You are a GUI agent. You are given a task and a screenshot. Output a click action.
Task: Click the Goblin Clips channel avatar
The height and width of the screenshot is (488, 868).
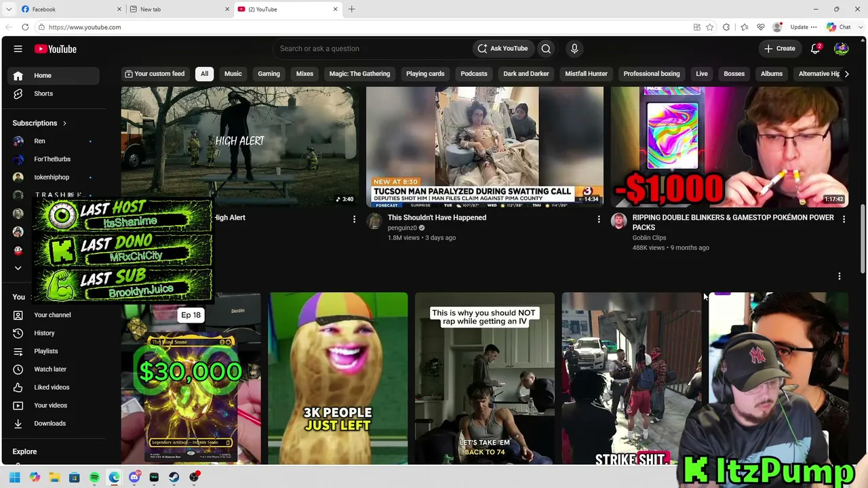coord(619,221)
